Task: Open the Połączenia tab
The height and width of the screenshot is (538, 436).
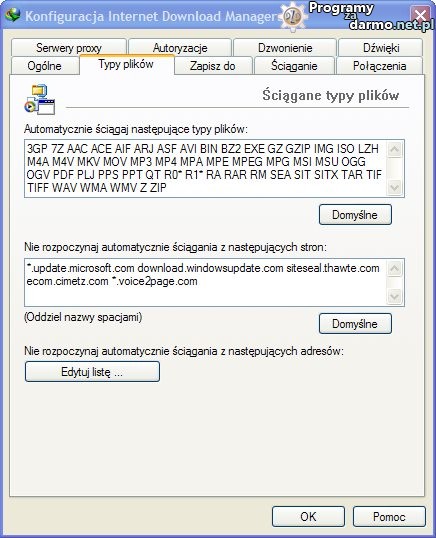Action: tap(379, 66)
